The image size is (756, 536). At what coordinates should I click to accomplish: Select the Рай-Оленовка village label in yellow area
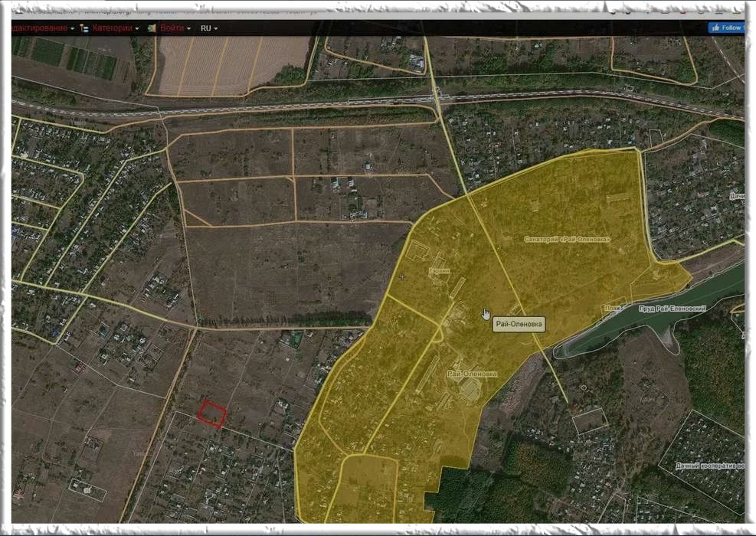pyautogui.click(x=472, y=374)
